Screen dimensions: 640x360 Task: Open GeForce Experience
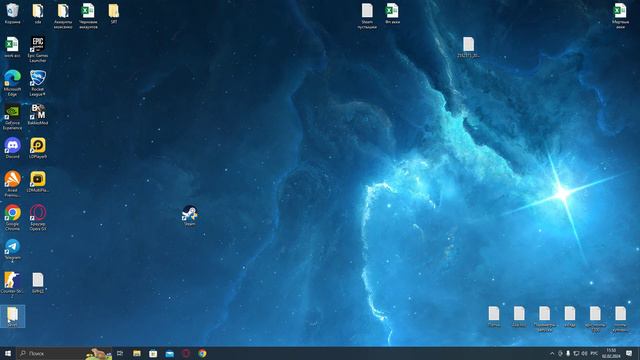click(x=12, y=117)
